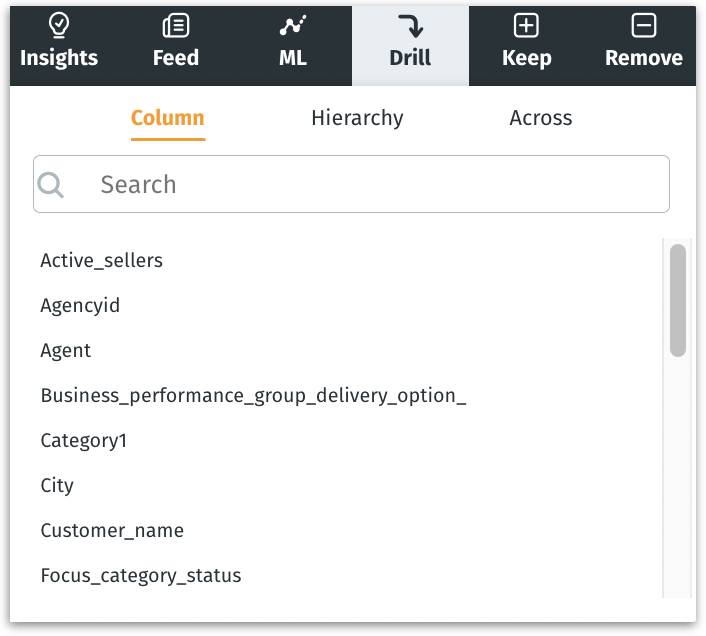The width and height of the screenshot is (706, 636).
Task: Switch to the Hierarchy tab
Action: (x=357, y=118)
